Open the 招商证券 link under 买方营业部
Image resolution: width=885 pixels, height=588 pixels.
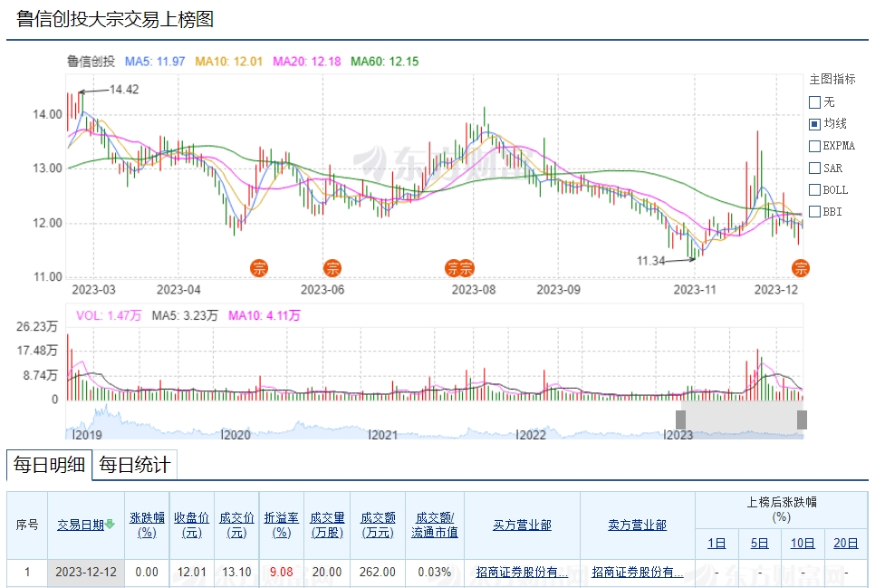click(x=522, y=573)
